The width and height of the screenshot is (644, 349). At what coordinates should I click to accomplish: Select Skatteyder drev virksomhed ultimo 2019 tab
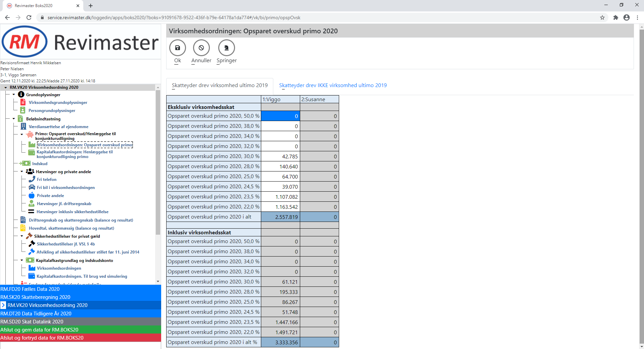click(x=220, y=85)
